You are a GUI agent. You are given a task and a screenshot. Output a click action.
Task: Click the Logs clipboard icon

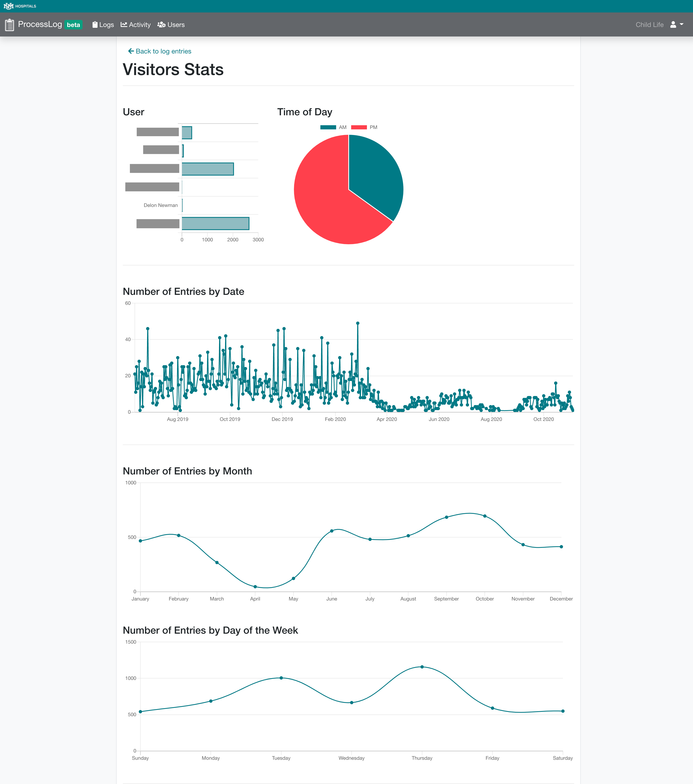(95, 24)
